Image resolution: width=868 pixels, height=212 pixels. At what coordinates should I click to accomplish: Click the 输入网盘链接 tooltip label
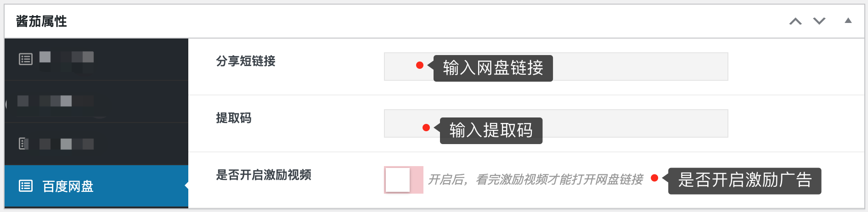[493, 68]
